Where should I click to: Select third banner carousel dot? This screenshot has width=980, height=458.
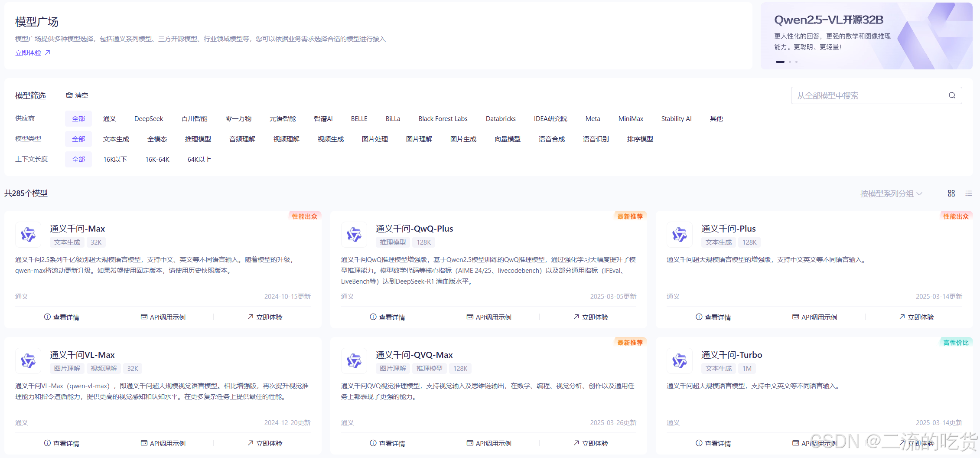click(x=796, y=62)
